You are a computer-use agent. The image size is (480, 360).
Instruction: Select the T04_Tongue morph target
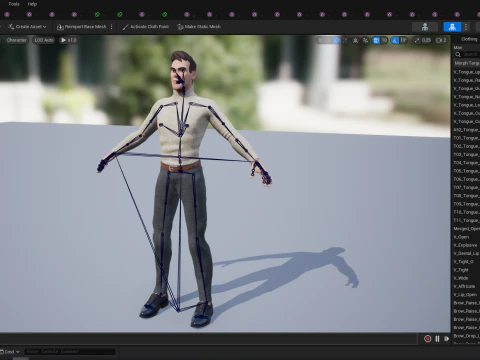(x=466, y=163)
